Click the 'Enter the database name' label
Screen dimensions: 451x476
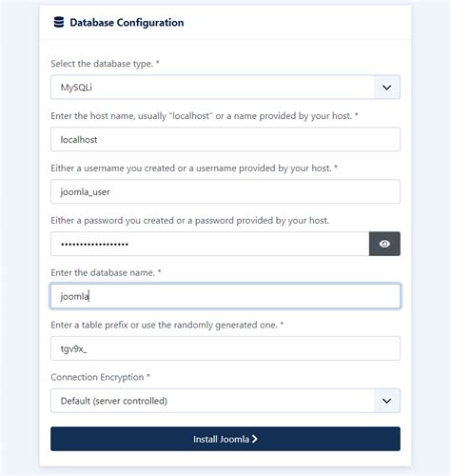tap(106, 272)
